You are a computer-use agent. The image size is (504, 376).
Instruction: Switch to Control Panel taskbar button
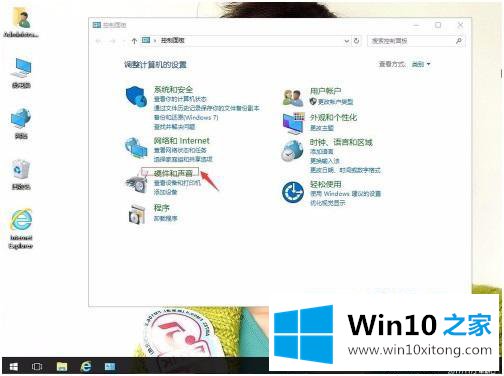click(110, 366)
